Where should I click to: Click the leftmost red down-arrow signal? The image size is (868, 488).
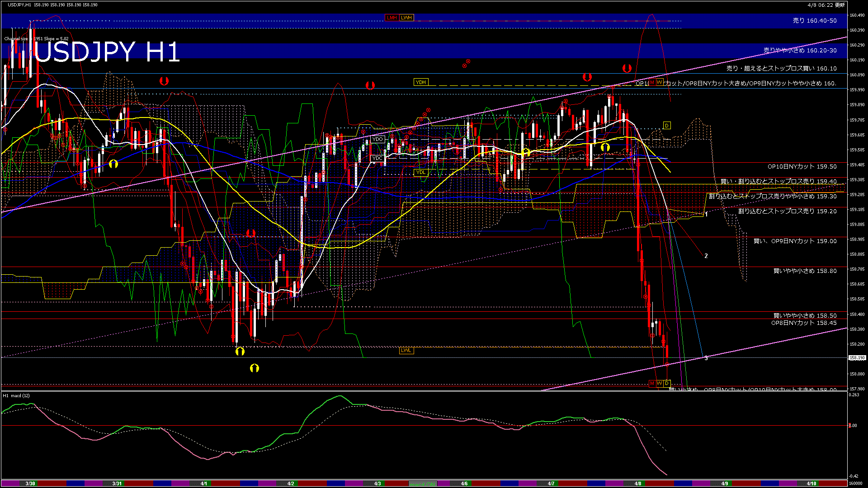(164, 81)
